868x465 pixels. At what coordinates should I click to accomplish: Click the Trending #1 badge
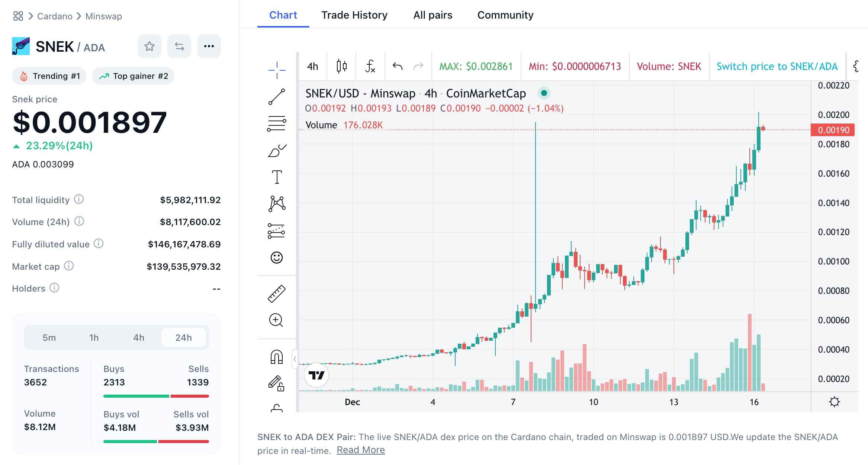pyautogui.click(x=49, y=76)
